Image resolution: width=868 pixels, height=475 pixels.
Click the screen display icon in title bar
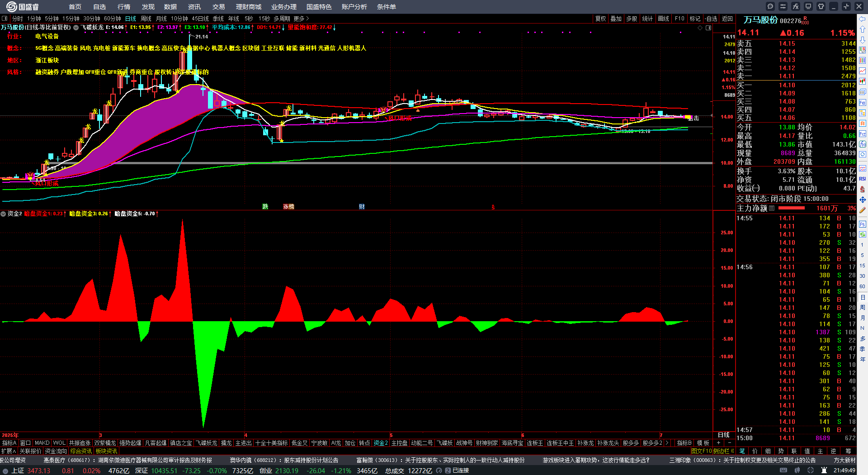pyautogui.click(x=808, y=6)
